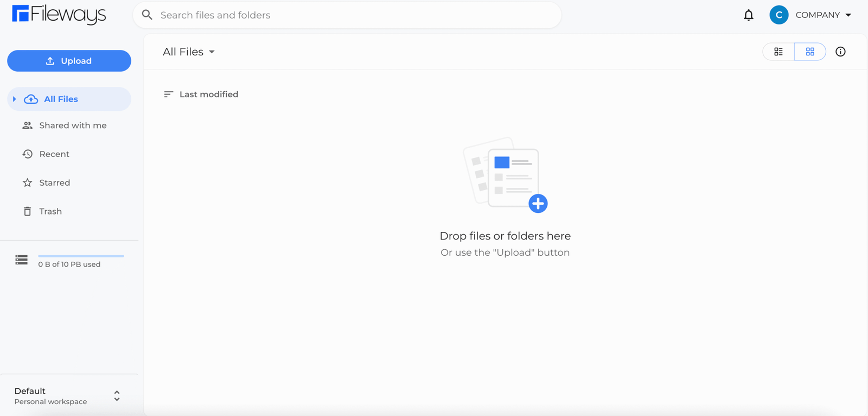
Task: Click the blue C user avatar
Action: (x=778, y=15)
